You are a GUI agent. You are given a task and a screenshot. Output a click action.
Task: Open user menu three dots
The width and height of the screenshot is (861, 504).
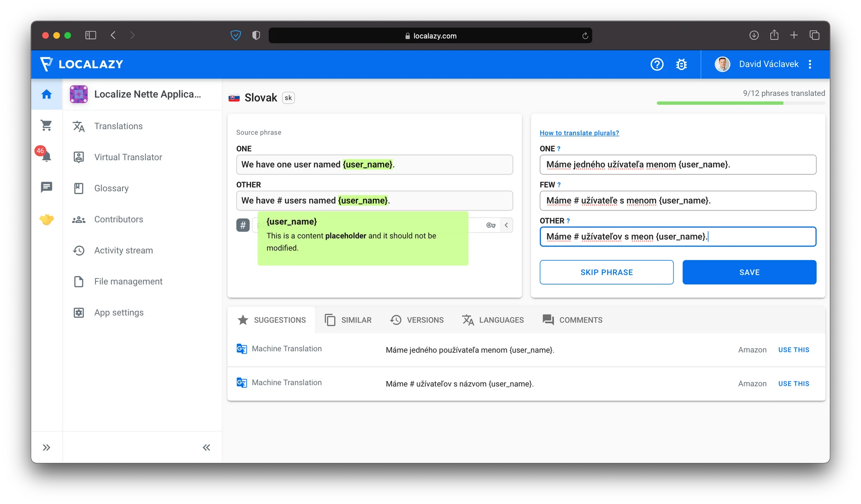pyautogui.click(x=810, y=64)
